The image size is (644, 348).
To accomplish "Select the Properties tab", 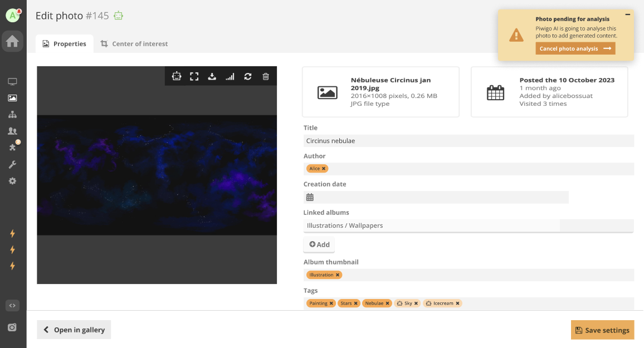I will click(x=65, y=44).
